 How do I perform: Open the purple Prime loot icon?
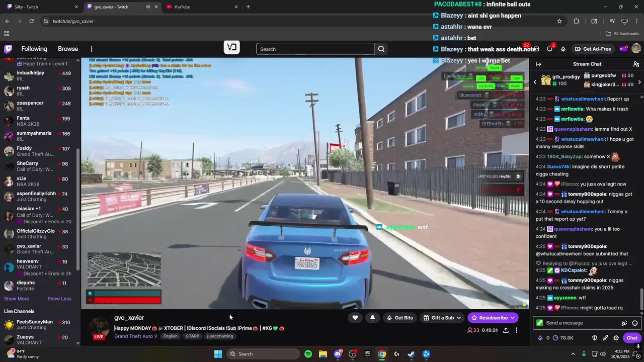point(623,49)
